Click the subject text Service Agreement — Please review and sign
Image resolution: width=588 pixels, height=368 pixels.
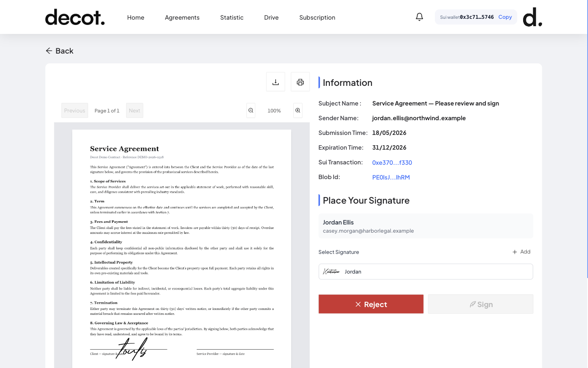tap(436, 103)
